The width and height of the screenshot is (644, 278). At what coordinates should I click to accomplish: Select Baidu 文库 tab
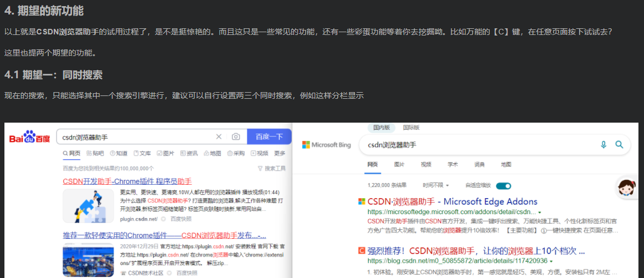click(x=143, y=153)
